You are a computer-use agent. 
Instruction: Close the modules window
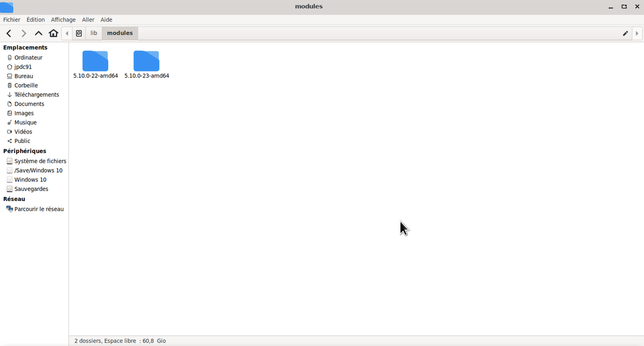(x=637, y=7)
